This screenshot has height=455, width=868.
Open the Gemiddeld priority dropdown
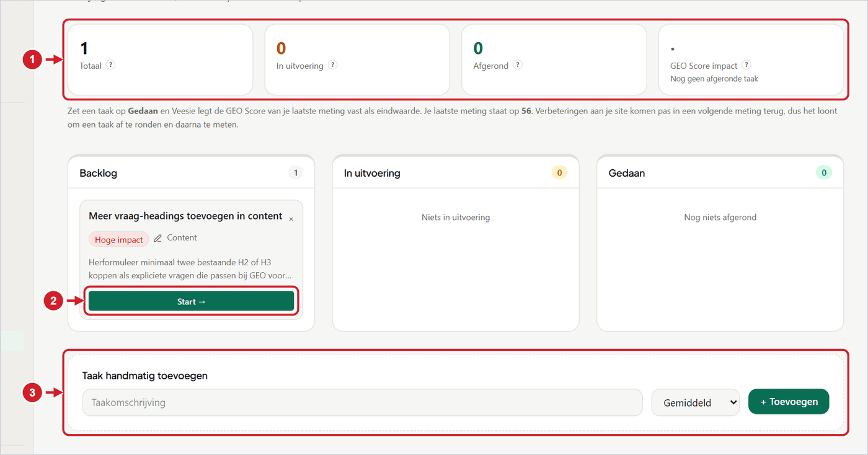(x=696, y=402)
